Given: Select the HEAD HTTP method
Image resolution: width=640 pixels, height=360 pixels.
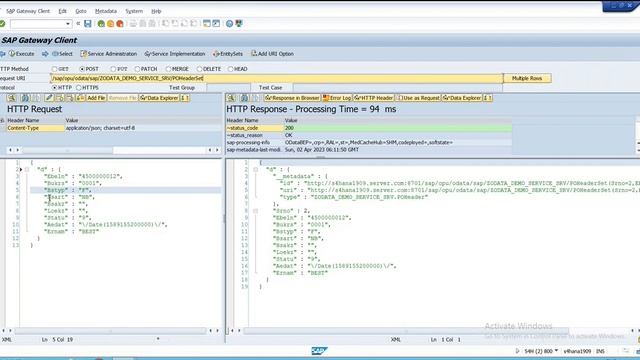Looking at the screenshot, I should point(230,69).
